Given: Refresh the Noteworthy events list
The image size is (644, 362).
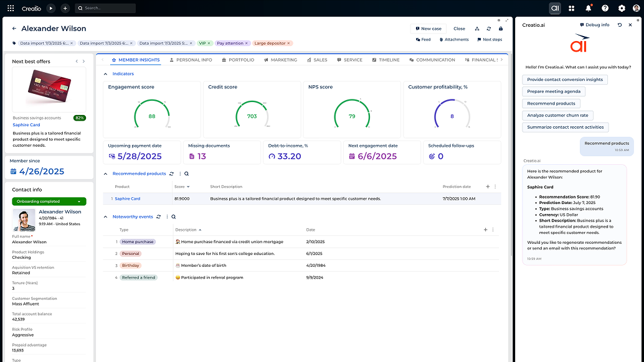Looking at the screenshot, I should (159, 216).
